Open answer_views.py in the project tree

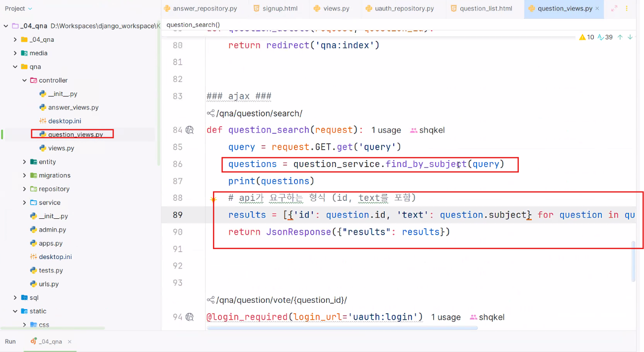[x=73, y=107]
